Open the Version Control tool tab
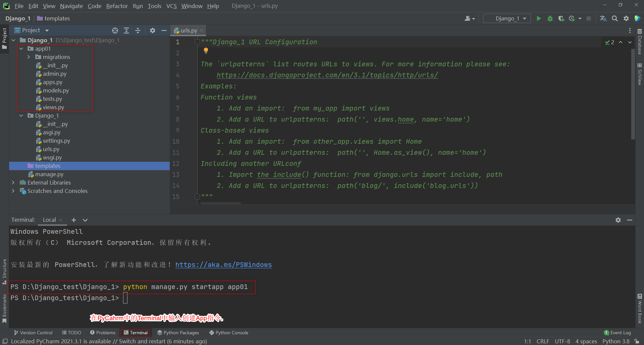Viewport: 644px width, 345px height. [33, 333]
